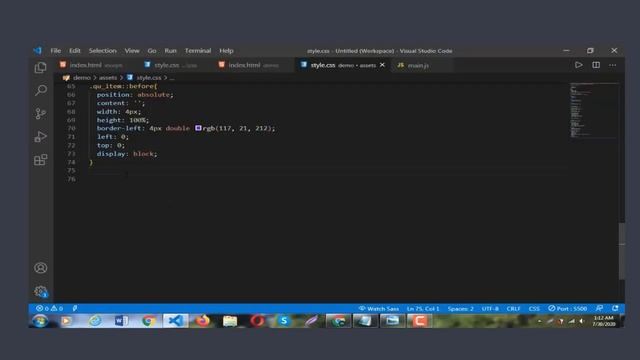Click the rgb(117, 21, 212) color swatch
640x360 pixels.
pos(198,128)
